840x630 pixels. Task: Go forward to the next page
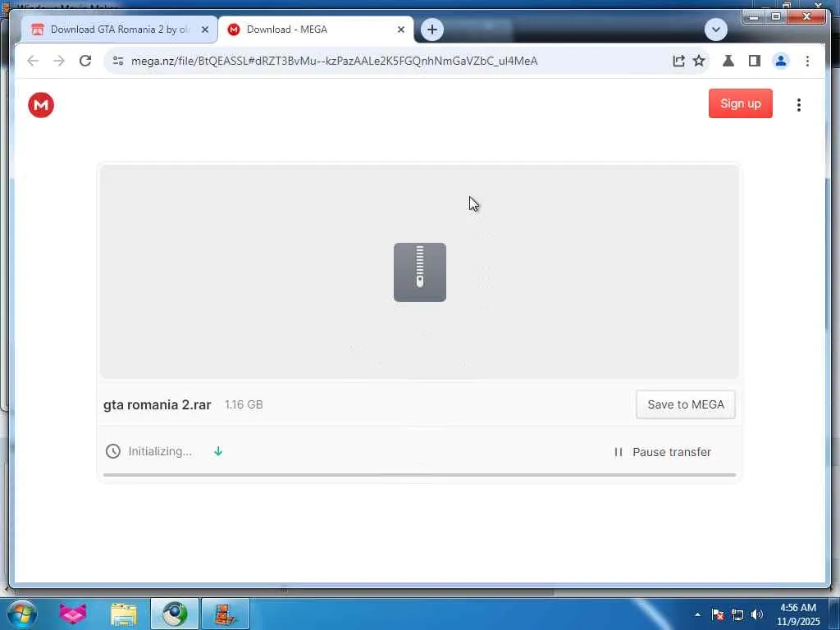pyautogui.click(x=59, y=61)
